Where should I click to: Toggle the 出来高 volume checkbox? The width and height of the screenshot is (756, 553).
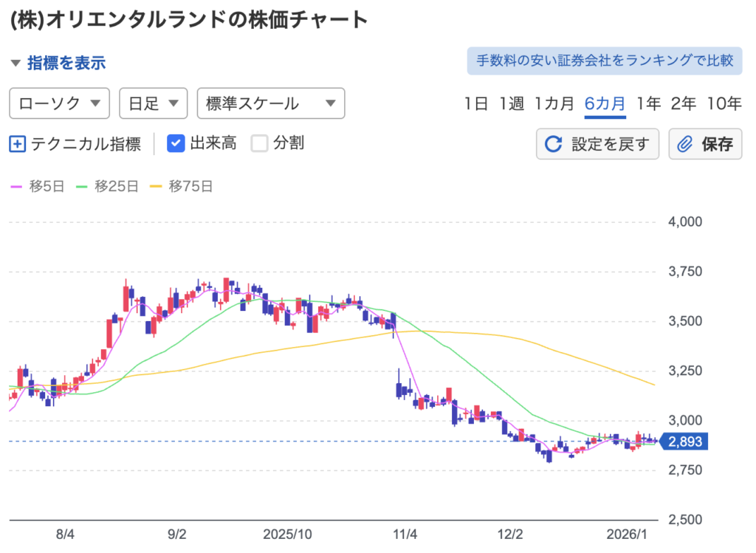click(x=176, y=143)
